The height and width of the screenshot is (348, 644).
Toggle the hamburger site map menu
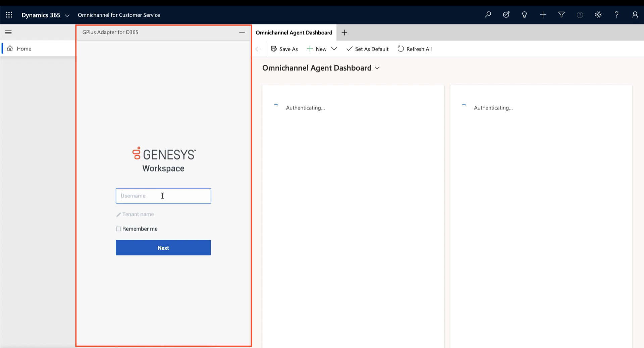pyautogui.click(x=8, y=33)
